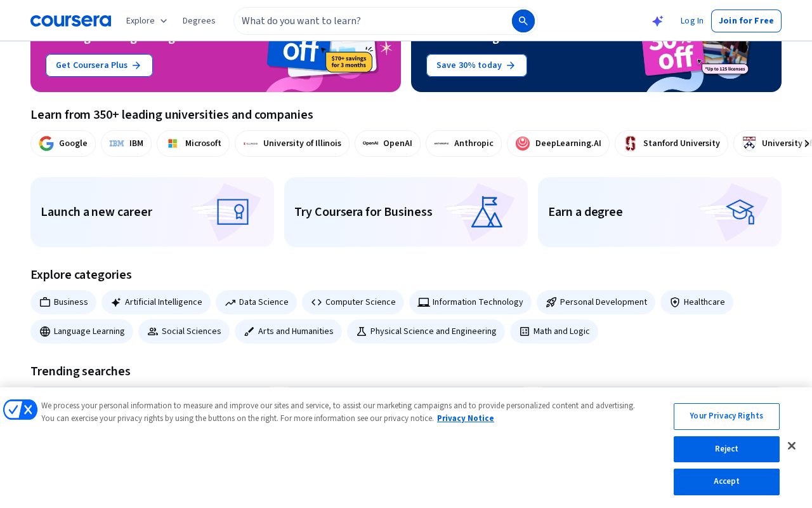Click the Physical Science flask icon
The height and width of the screenshot is (508, 812).
coord(362,331)
